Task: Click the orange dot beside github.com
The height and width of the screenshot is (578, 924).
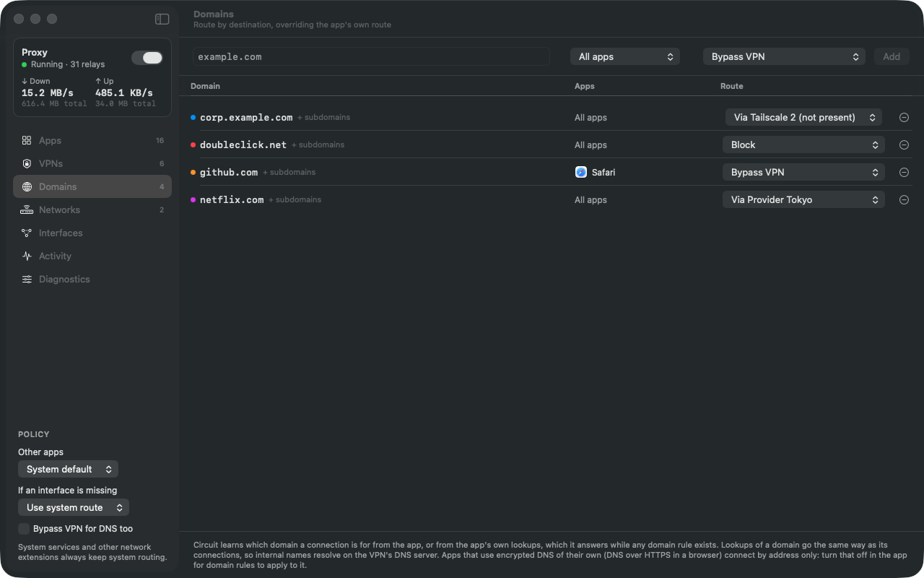Action: pyautogui.click(x=193, y=172)
